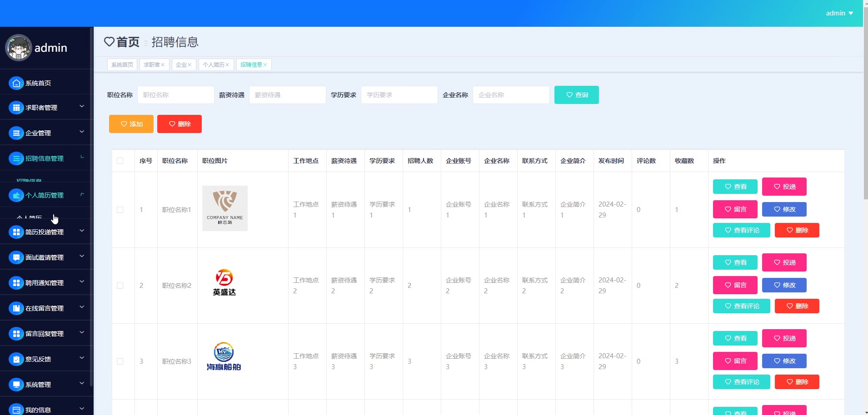
Task: Click the 系统首页 home icon in sidebar
Action: [16, 83]
